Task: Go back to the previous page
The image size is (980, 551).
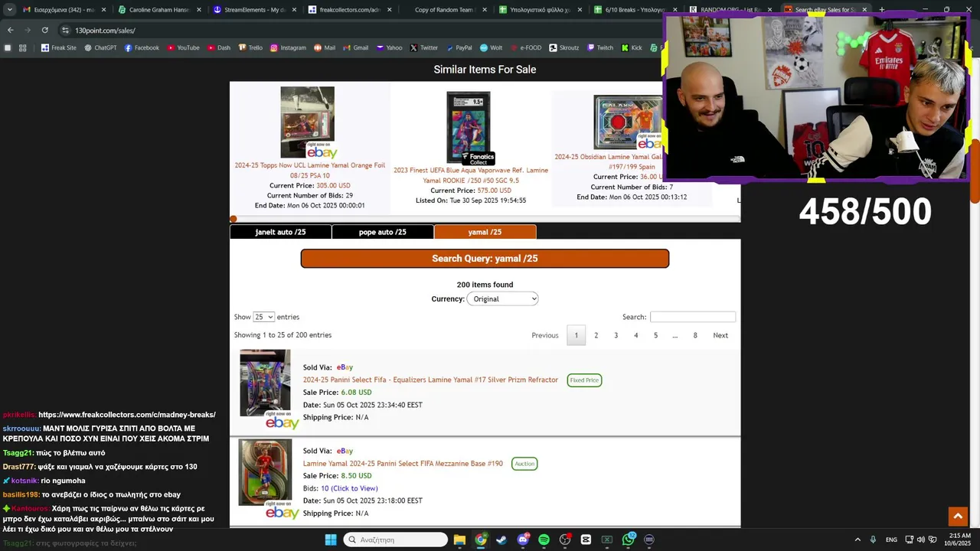Action: coord(10,30)
